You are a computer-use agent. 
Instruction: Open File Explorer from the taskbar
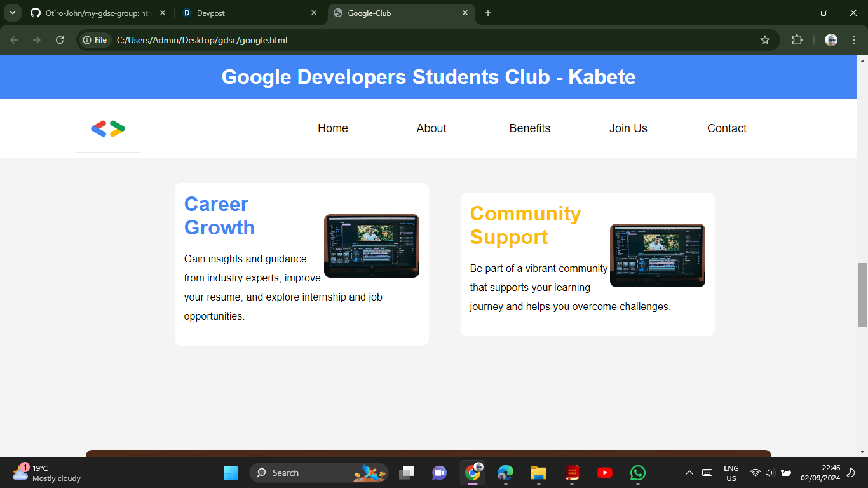click(539, 473)
